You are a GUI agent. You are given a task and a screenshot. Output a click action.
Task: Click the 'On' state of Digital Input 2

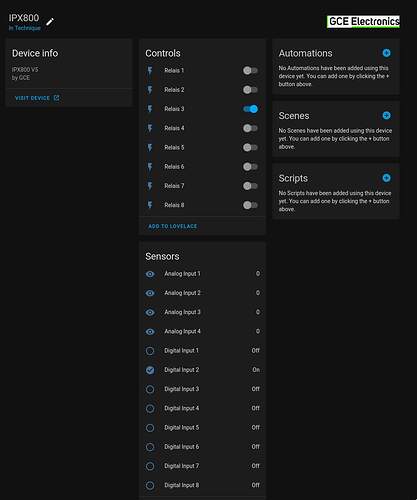click(x=256, y=370)
